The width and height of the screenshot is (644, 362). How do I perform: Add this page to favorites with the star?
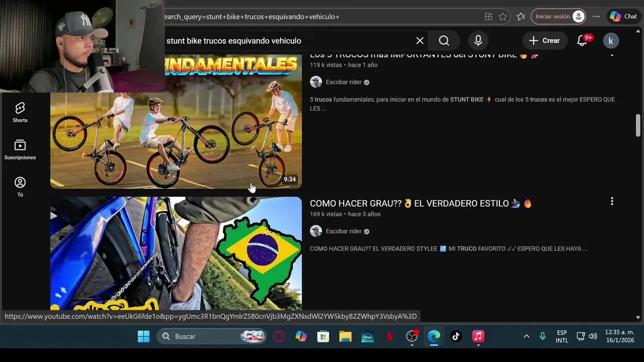(x=503, y=17)
